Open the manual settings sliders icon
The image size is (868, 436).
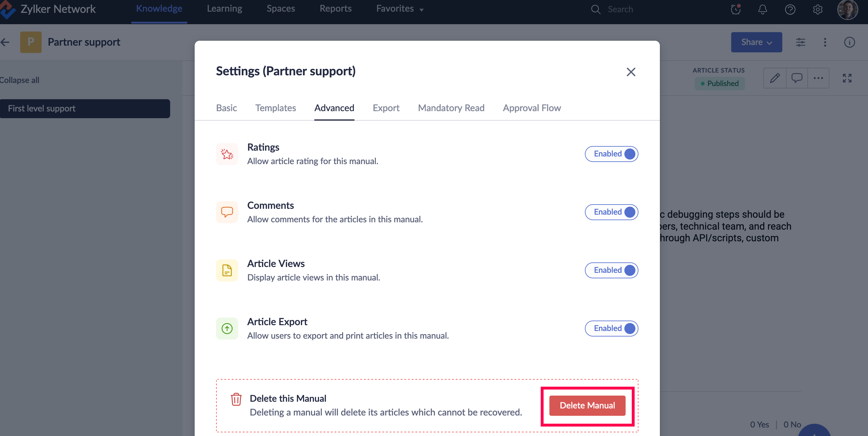tap(800, 42)
